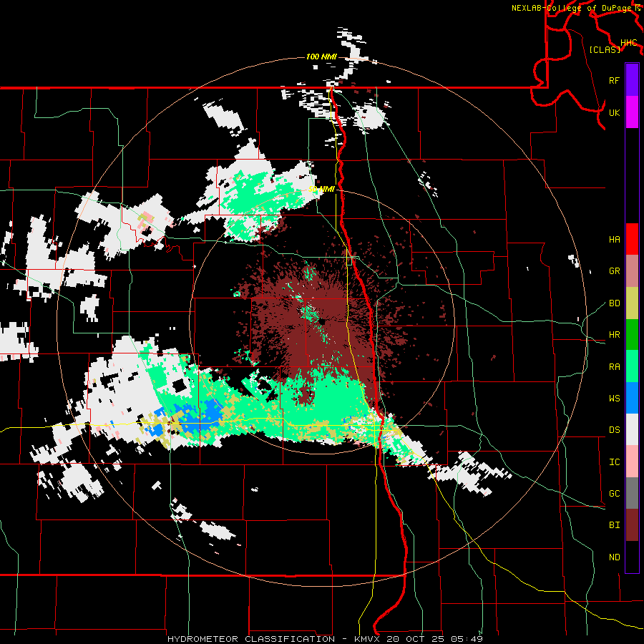Pick the light green RA legend swatch

point(632,366)
